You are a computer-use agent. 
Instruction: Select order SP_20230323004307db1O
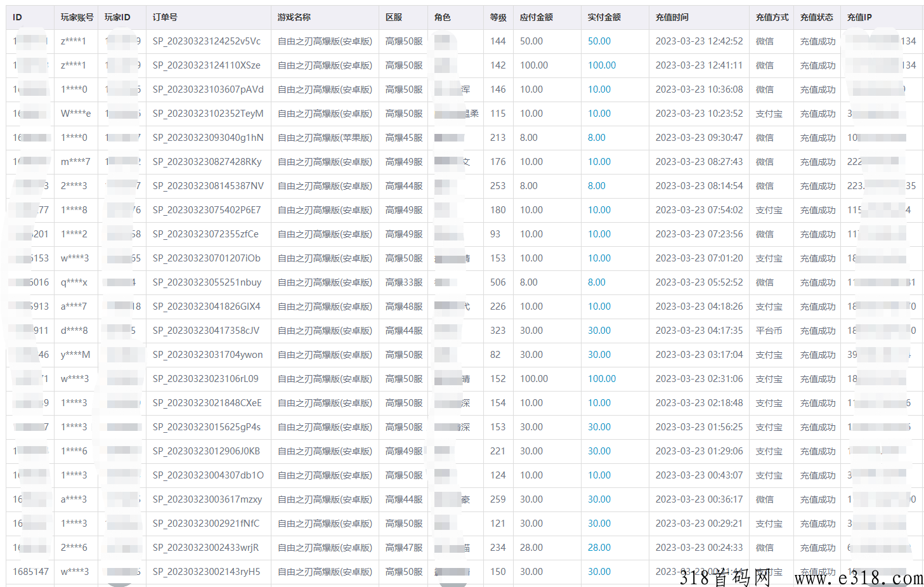(x=208, y=475)
